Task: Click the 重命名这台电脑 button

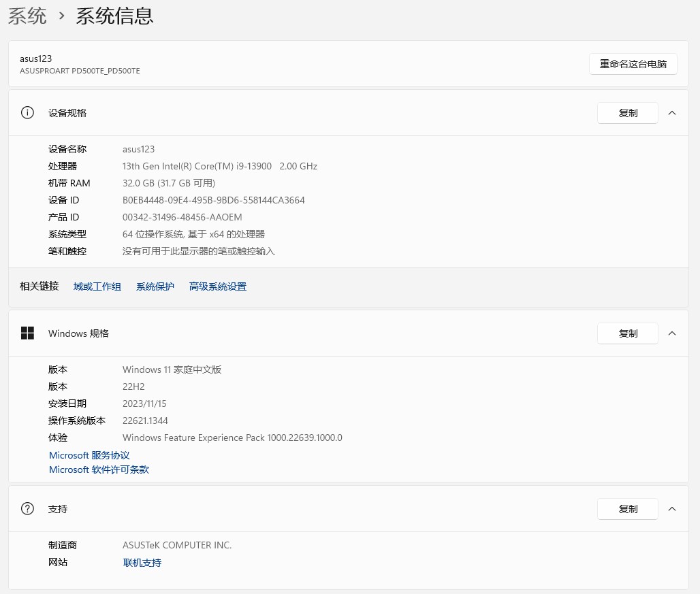Action: pyautogui.click(x=633, y=64)
